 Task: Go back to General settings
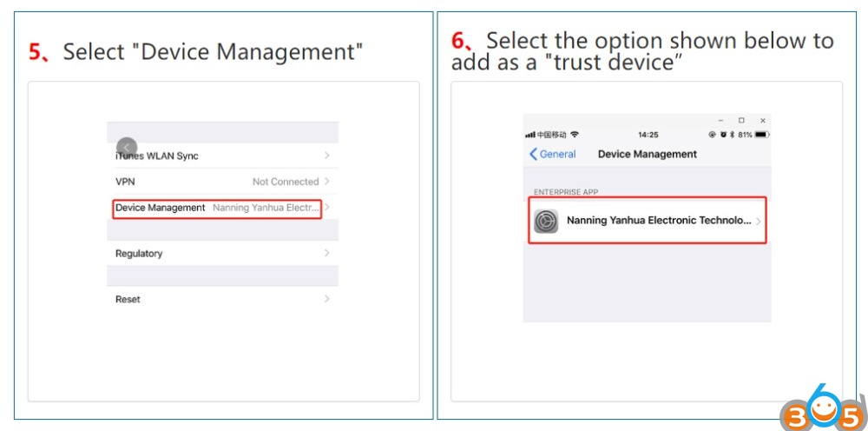(x=552, y=154)
